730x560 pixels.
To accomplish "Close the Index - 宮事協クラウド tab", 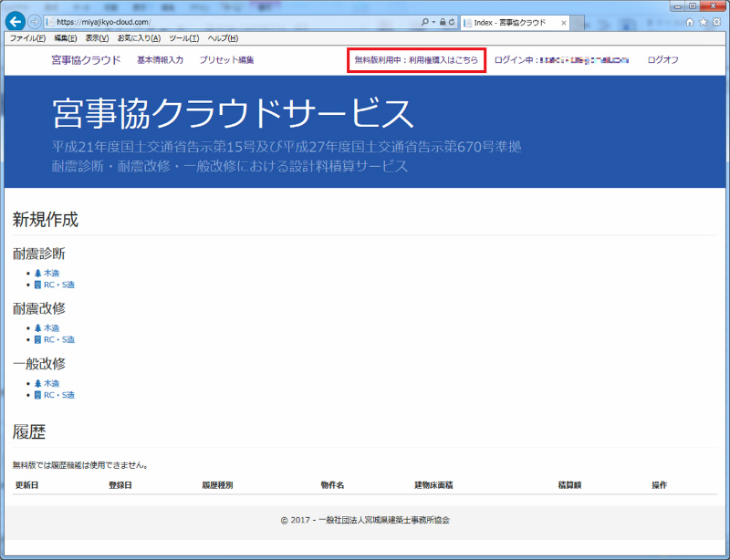I will (563, 22).
